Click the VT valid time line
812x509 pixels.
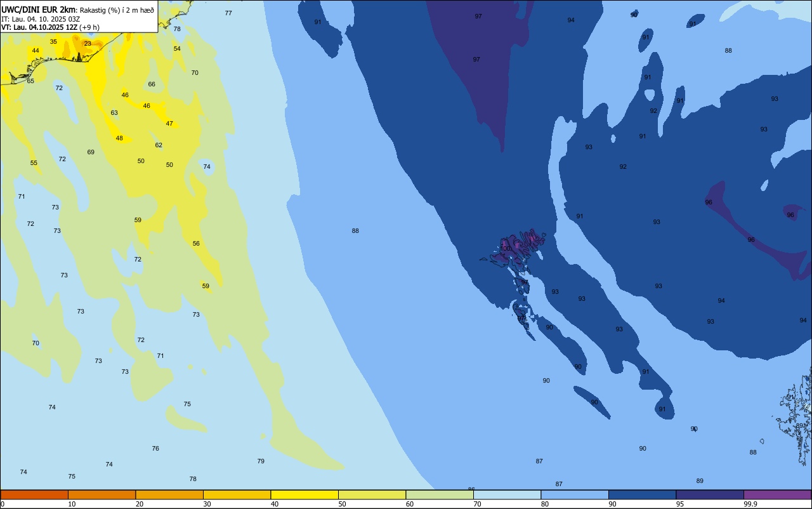tap(50, 27)
